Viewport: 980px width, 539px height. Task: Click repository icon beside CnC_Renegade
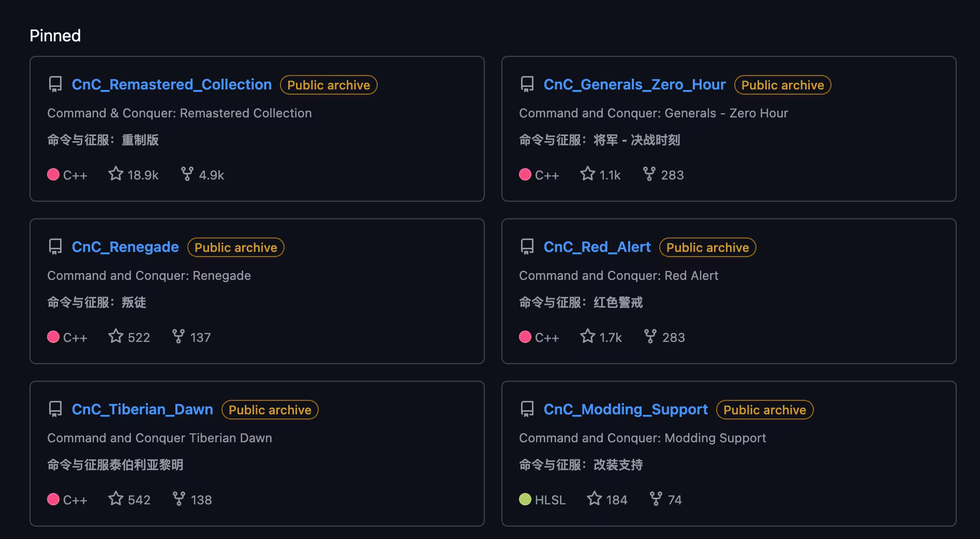(x=55, y=247)
